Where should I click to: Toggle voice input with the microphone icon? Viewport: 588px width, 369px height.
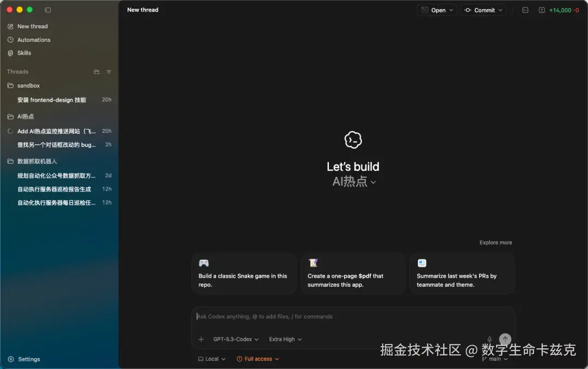click(x=489, y=339)
